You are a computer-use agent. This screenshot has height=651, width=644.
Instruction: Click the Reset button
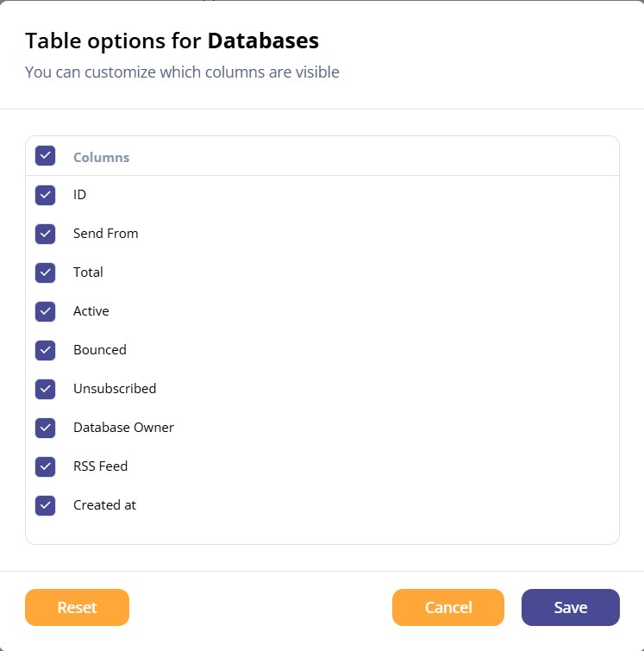[x=78, y=607]
